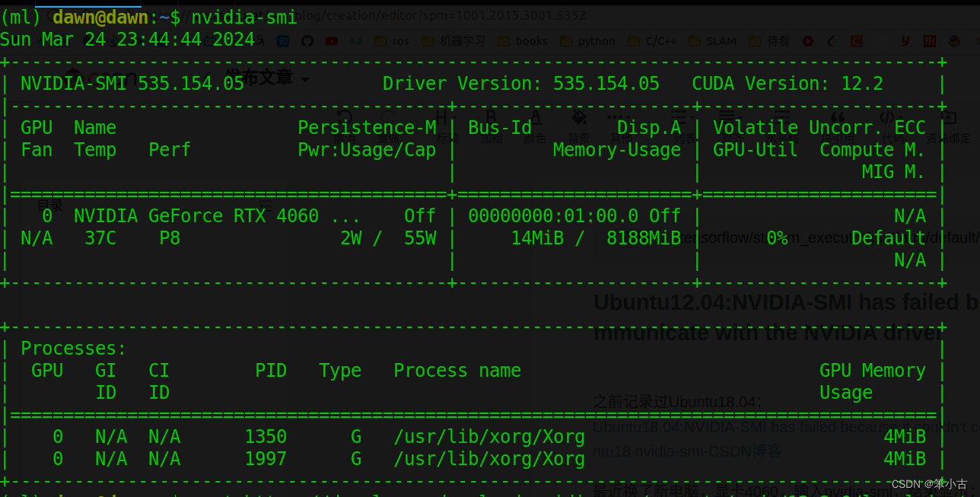
Task: Click the Persistence-M column header
Action: coord(367,128)
